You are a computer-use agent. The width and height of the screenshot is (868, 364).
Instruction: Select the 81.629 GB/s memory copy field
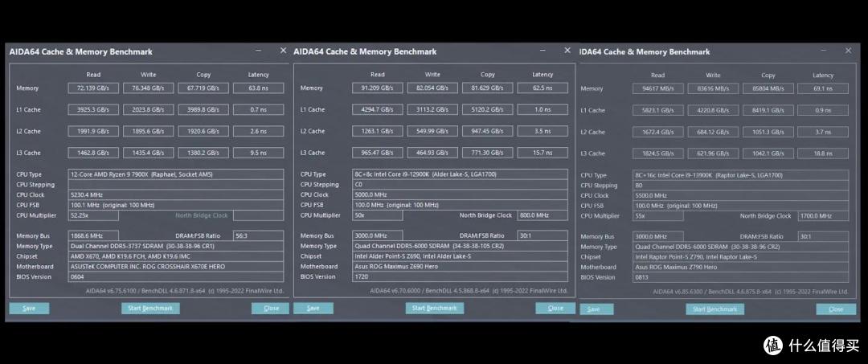[x=488, y=88]
